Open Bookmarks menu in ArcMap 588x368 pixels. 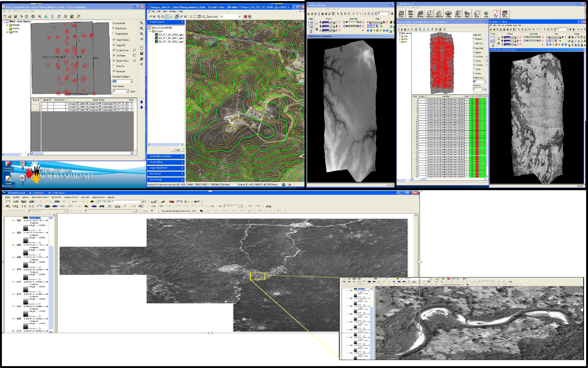click(x=40, y=197)
